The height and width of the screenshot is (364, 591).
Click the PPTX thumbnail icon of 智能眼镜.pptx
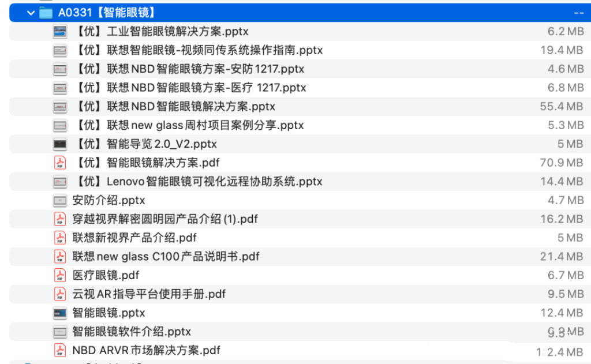pyautogui.click(x=59, y=313)
